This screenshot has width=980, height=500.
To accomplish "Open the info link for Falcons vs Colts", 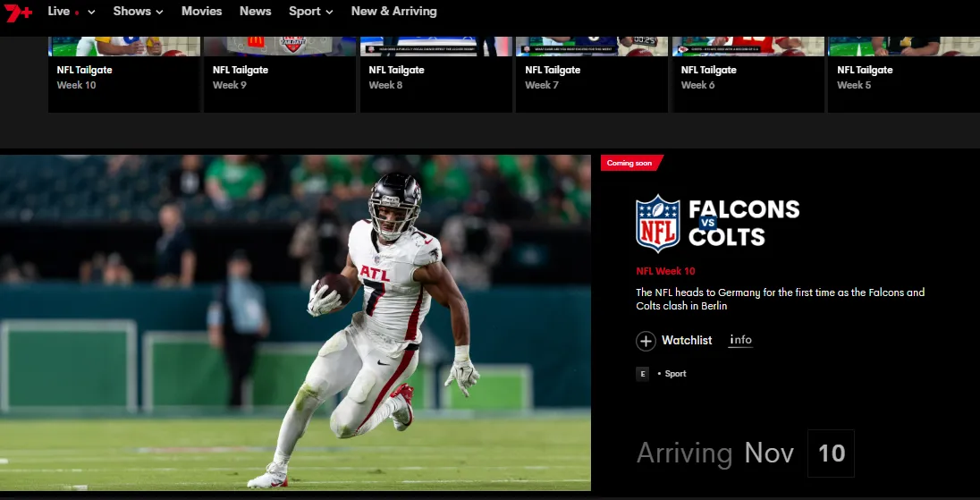I will tap(740, 340).
